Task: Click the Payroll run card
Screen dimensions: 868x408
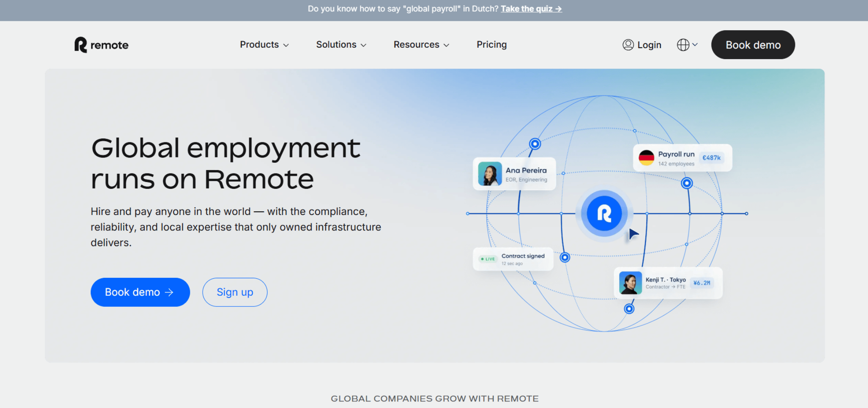Action: [682, 158]
